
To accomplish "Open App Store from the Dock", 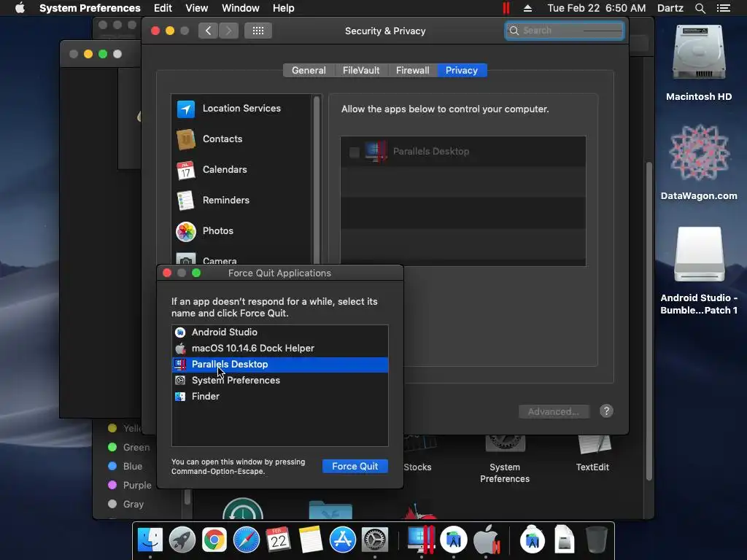I will click(x=343, y=540).
